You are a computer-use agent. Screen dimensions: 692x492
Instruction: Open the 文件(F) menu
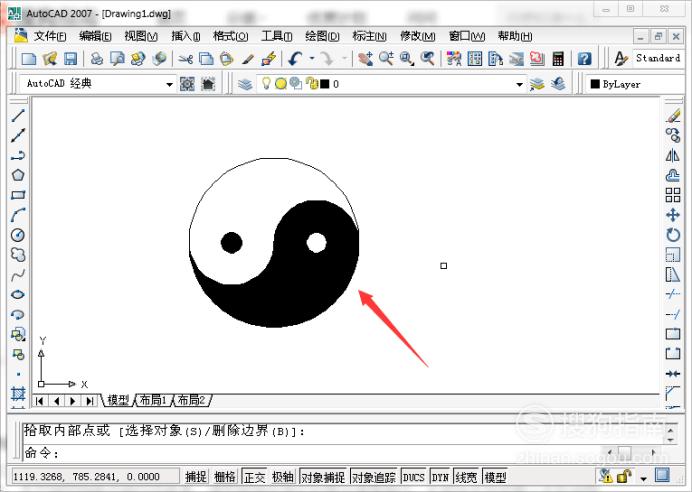pyautogui.click(x=50, y=36)
